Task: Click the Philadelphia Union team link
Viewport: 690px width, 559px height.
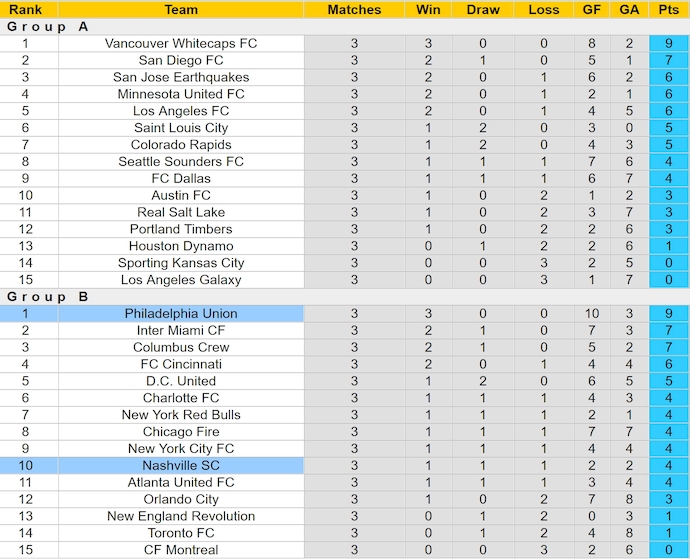Action: tap(181, 313)
